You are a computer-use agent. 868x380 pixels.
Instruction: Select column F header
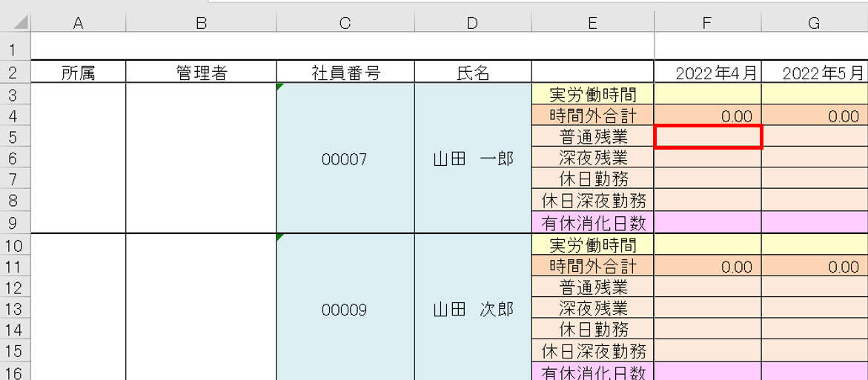click(x=707, y=23)
